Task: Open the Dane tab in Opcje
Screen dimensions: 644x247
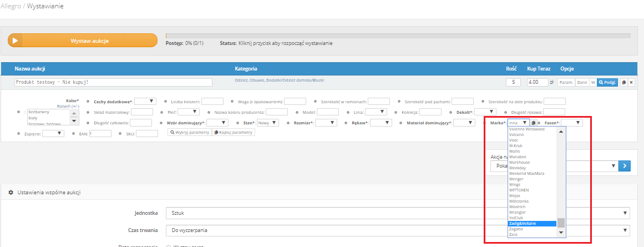Action: click(582, 82)
